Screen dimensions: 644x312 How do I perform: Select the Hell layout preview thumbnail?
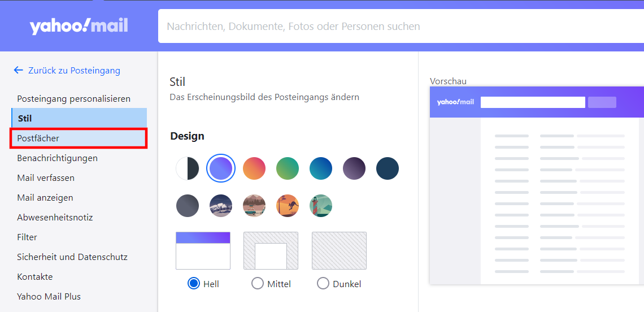click(203, 251)
